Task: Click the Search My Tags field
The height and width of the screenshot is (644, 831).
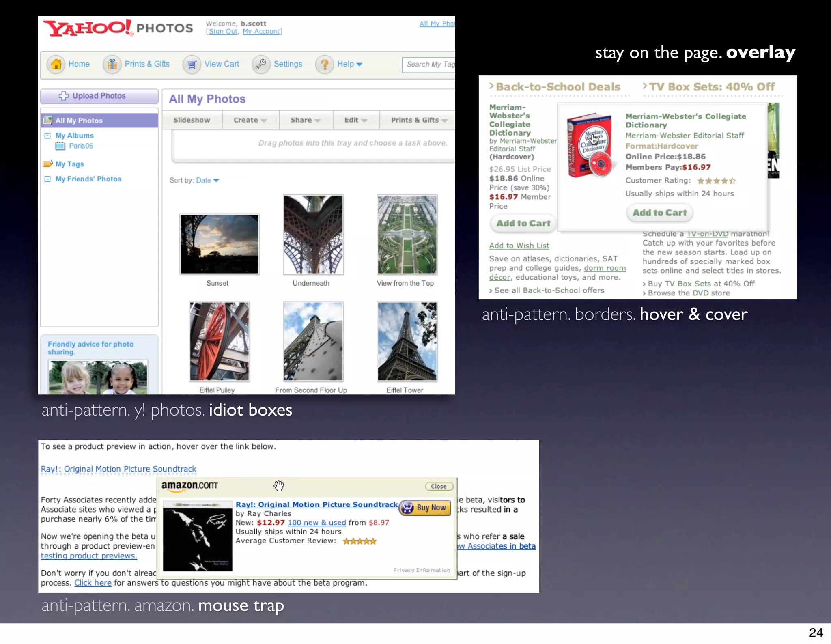Action: click(428, 65)
